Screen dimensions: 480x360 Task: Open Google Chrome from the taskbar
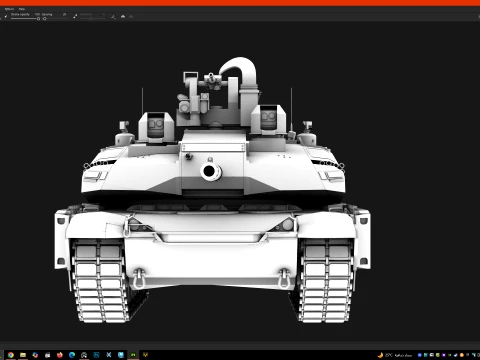pyautogui.click(x=11, y=355)
